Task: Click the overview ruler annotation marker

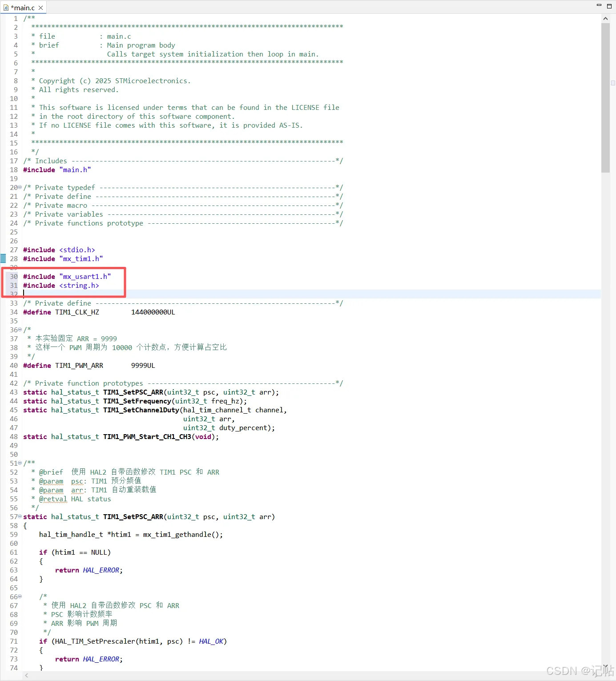Action: click(x=613, y=83)
